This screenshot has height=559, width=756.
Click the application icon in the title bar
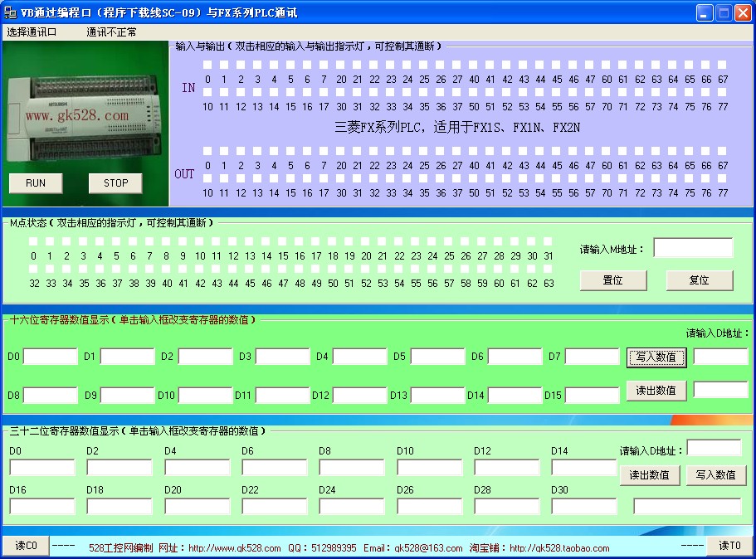12,12
